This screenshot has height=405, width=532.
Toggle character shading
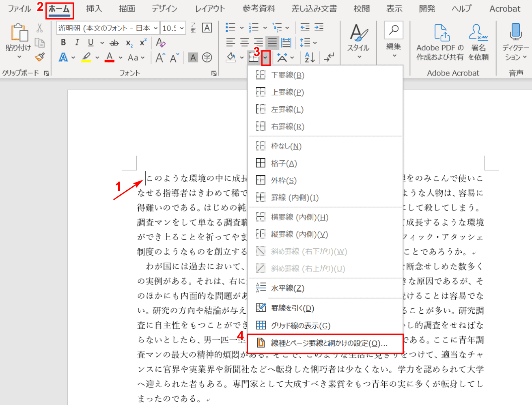pyautogui.click(x=193, y=58)
